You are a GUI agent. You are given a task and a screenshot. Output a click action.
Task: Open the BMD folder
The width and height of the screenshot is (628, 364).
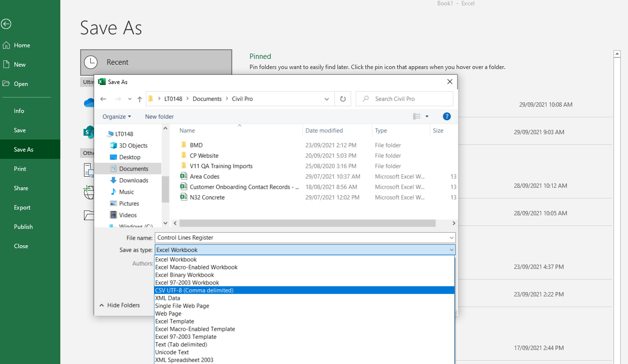coord(196,145)
